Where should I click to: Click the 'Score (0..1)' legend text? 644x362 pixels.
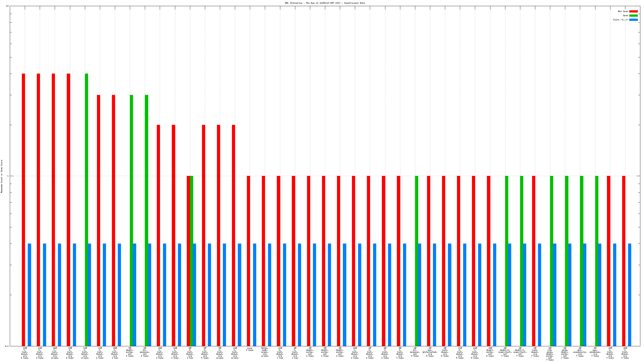tap(620, 20)
